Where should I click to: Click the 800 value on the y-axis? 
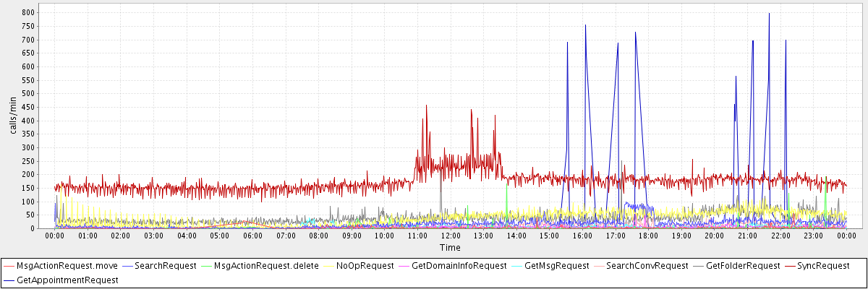coord(29,13)
